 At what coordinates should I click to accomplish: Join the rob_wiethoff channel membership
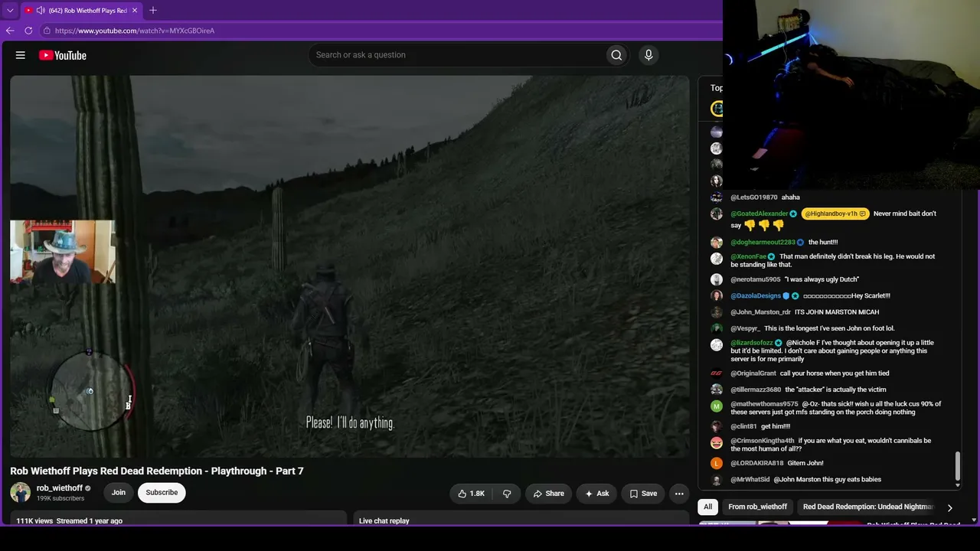pyautogui.click(x=119, y=492)
